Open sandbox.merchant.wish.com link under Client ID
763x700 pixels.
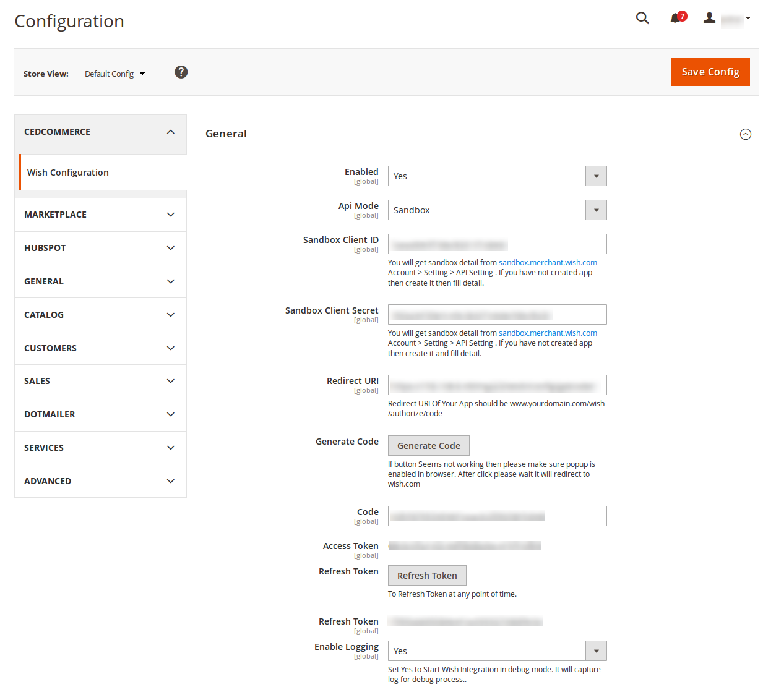pos(548,263)
